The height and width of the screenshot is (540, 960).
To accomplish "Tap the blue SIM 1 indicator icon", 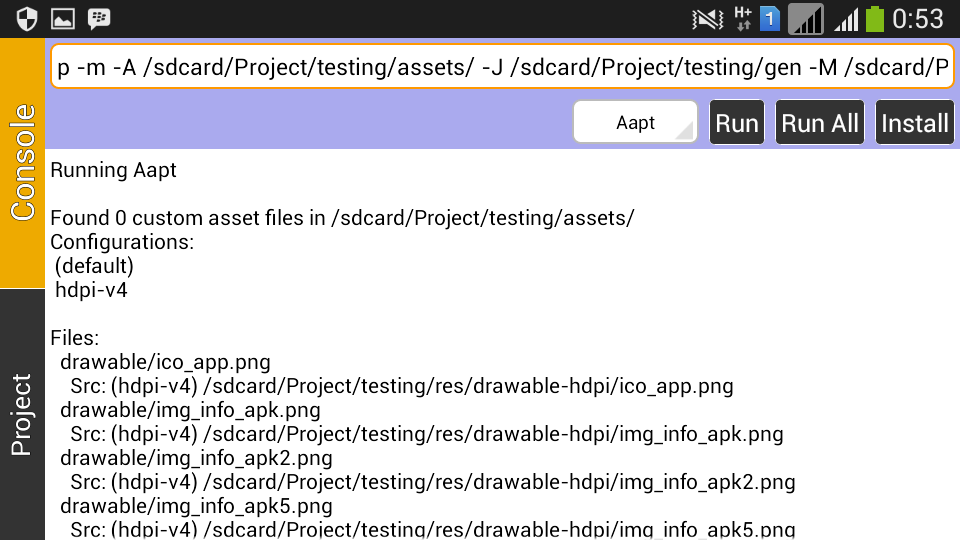I will click(x=770, y=18).
